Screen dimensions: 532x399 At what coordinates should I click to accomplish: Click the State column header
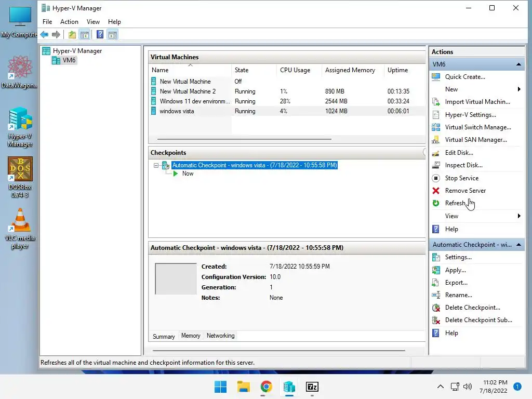point(254,70)
